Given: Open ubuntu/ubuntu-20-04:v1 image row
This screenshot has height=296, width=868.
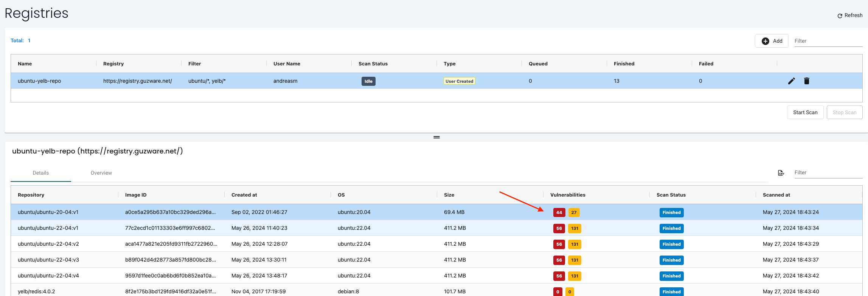Looking at the screenshot, I should 436,212.
